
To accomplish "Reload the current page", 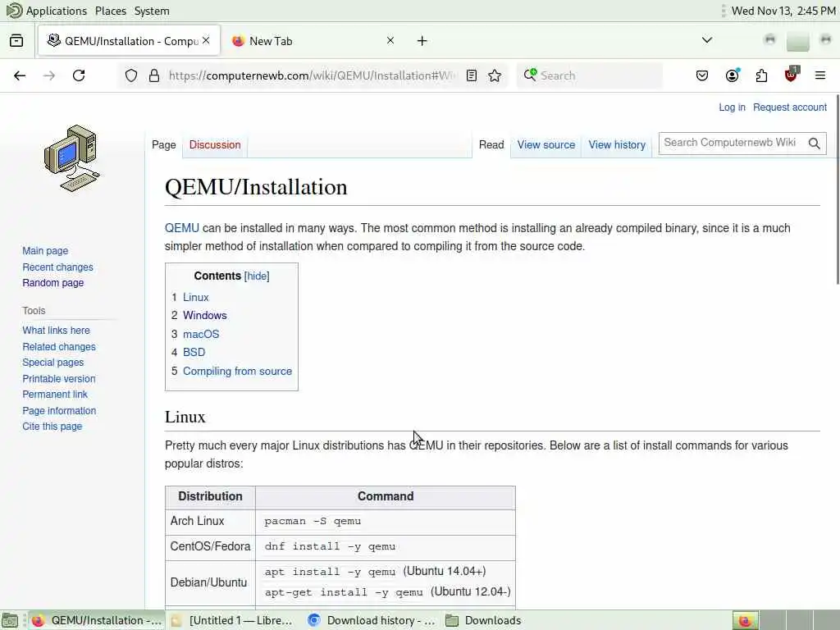I will tap(79, 75).
